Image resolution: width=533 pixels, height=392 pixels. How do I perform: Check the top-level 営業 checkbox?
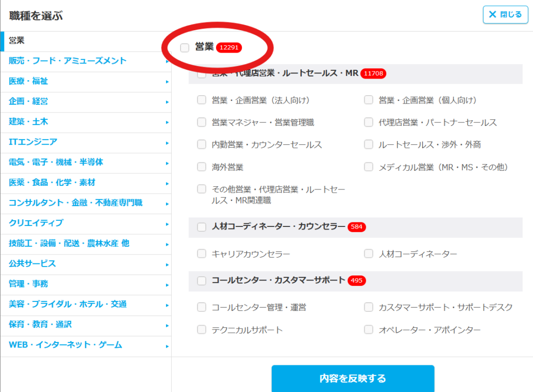(x=185, y=48)
